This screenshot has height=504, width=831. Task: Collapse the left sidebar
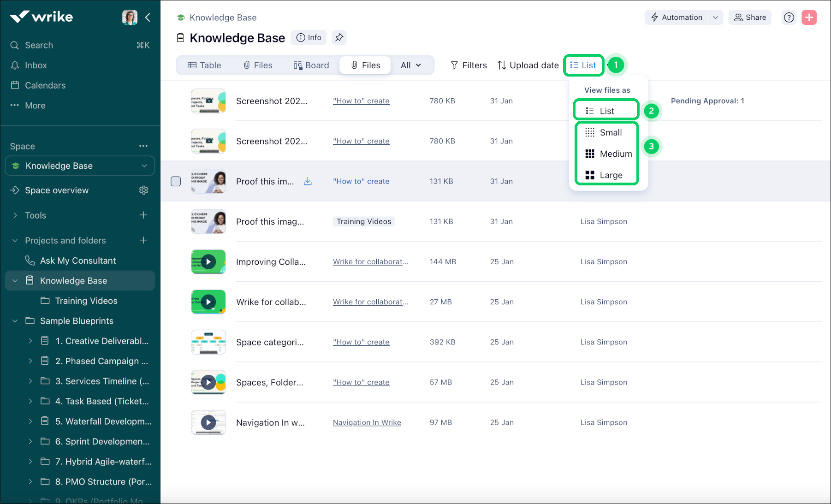tap(148, 17)
